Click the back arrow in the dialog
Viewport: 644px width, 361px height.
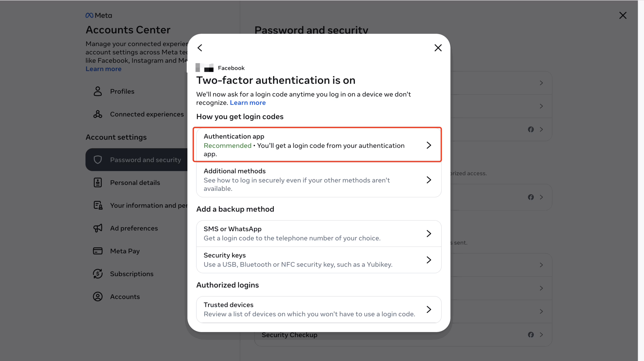200,48
